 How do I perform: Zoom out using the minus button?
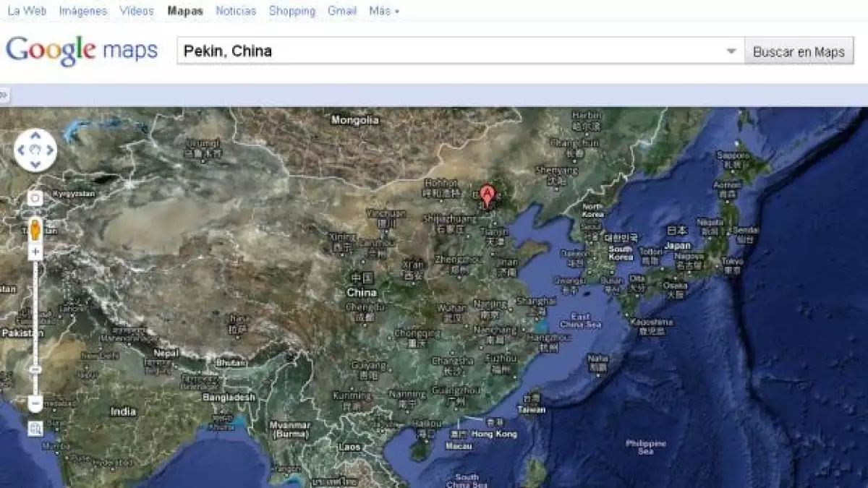(x=35, y=403)
